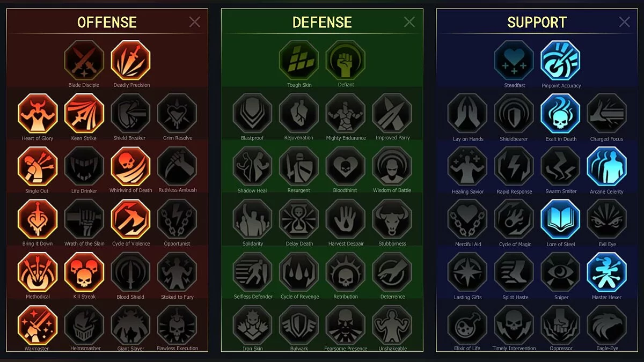Close the Defense mastery panel

(409, 21)
